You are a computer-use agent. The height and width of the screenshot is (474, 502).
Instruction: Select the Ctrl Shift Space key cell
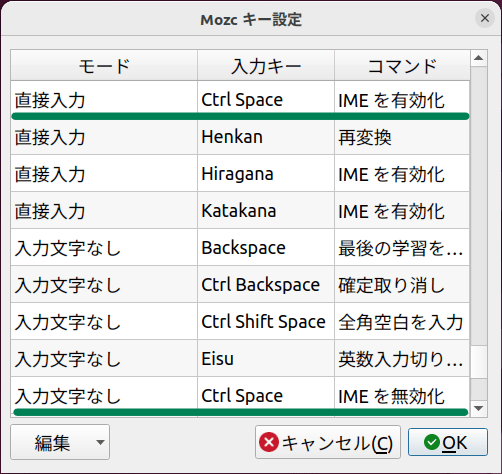pyautogui.click(x=266, y=321)
